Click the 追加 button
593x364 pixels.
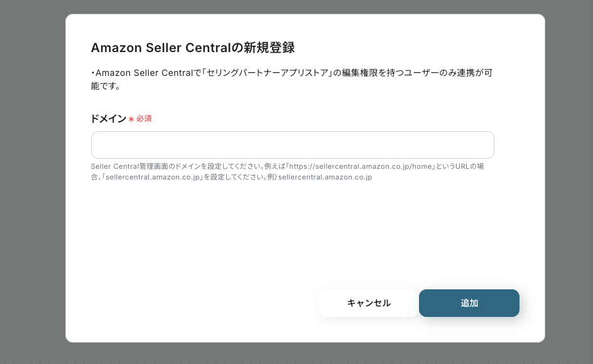[x=469, y=303]
